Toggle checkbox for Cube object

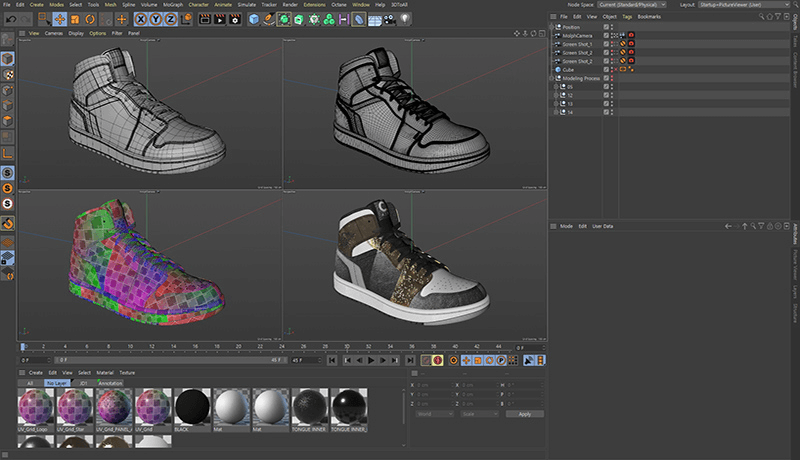pyautogui.click(x=606, y=69)
